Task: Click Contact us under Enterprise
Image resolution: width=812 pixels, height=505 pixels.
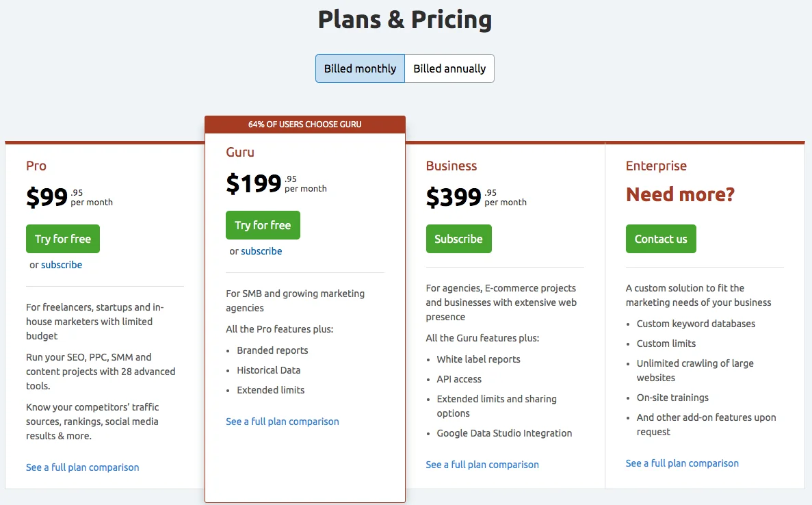Action: pos(661,239)
